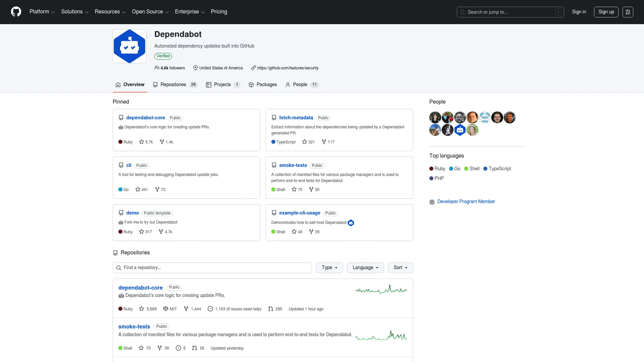The height and width of the screenshot is (362, 644).
Task: Click the 49 stars on example-cli-usage card
Action: pos(297,232)
